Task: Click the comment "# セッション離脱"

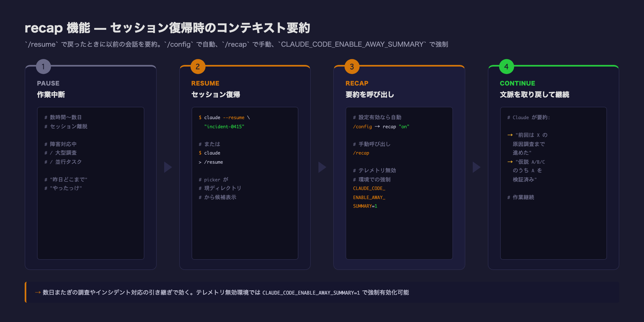Action: tap(66, 126)
